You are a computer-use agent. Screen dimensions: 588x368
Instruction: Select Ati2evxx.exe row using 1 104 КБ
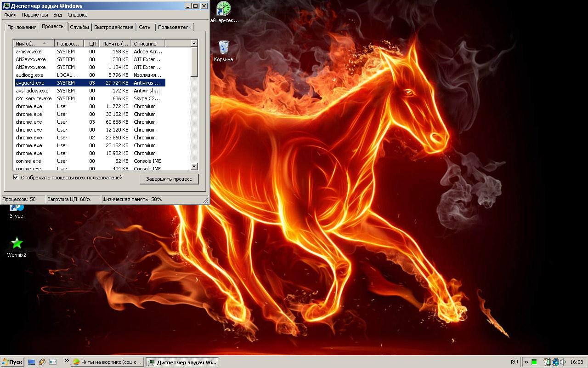(89, 67)
